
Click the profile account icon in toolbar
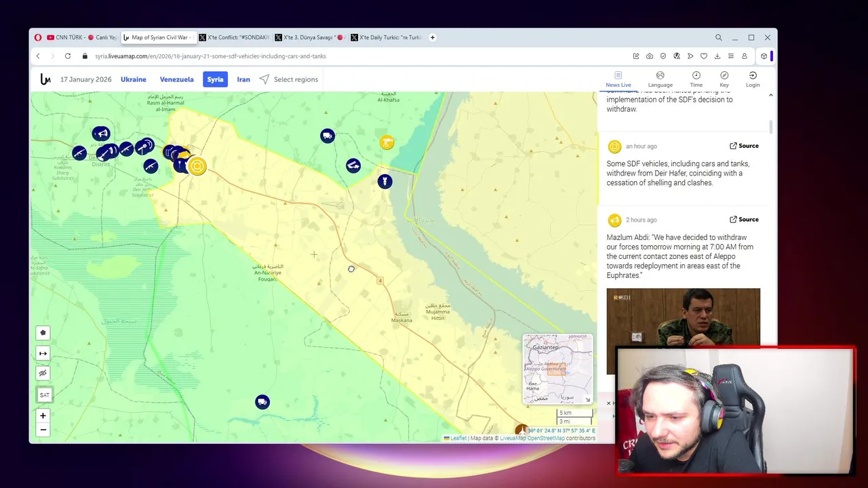[745, 56]
